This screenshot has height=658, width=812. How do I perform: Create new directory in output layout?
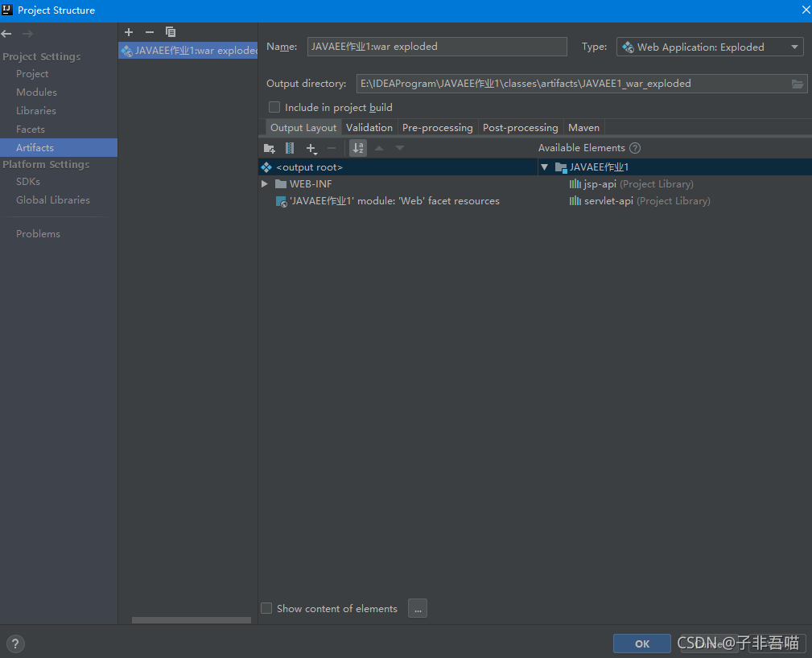(270, 149)
